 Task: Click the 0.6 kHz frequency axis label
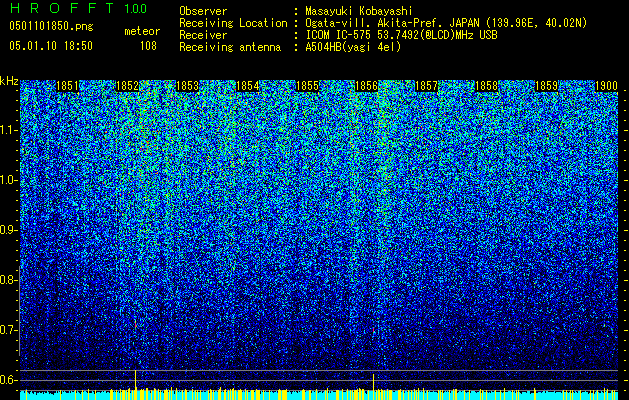point(9,380)
